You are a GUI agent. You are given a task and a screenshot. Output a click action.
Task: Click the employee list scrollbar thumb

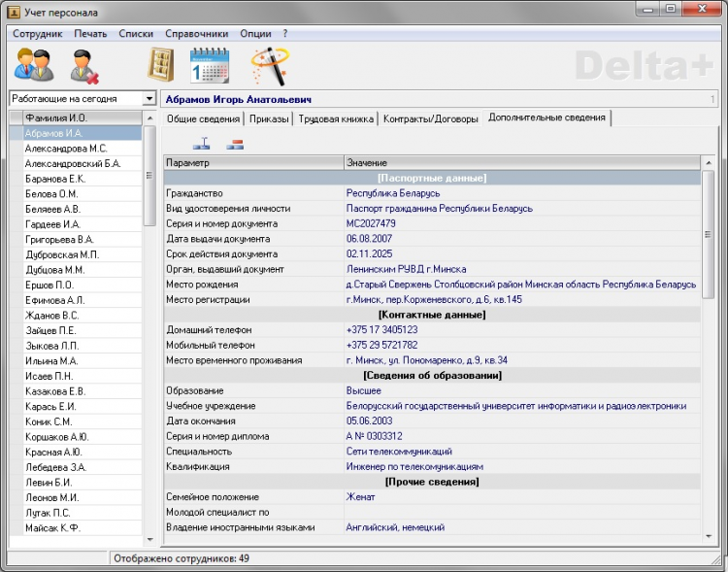point(149,176)
